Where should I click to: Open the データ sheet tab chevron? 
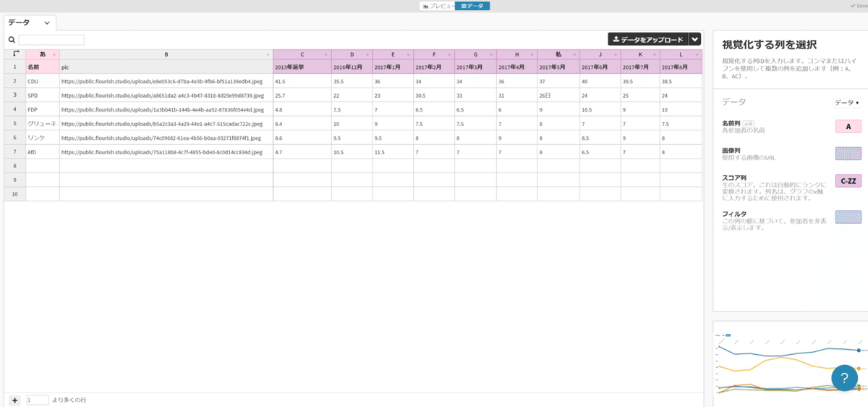pos(47,23)
